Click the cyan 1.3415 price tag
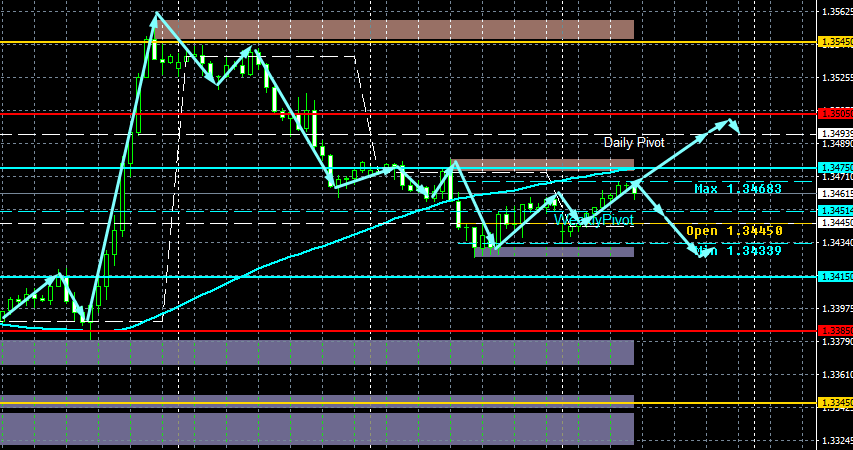 click(x=835, y=277)
